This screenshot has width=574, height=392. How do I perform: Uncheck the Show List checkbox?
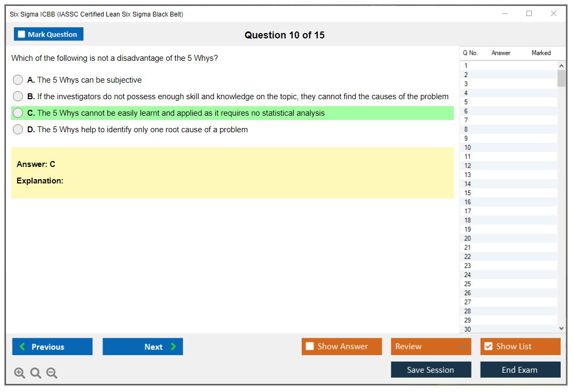(488, 347)
